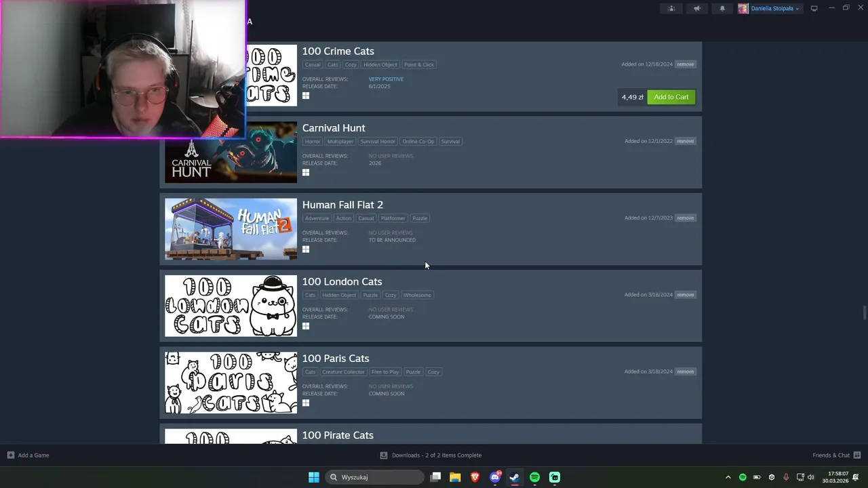Click the 100 Paris Cats thumbnail
This screenshot has width=868, height=488.
coord(231,382)
